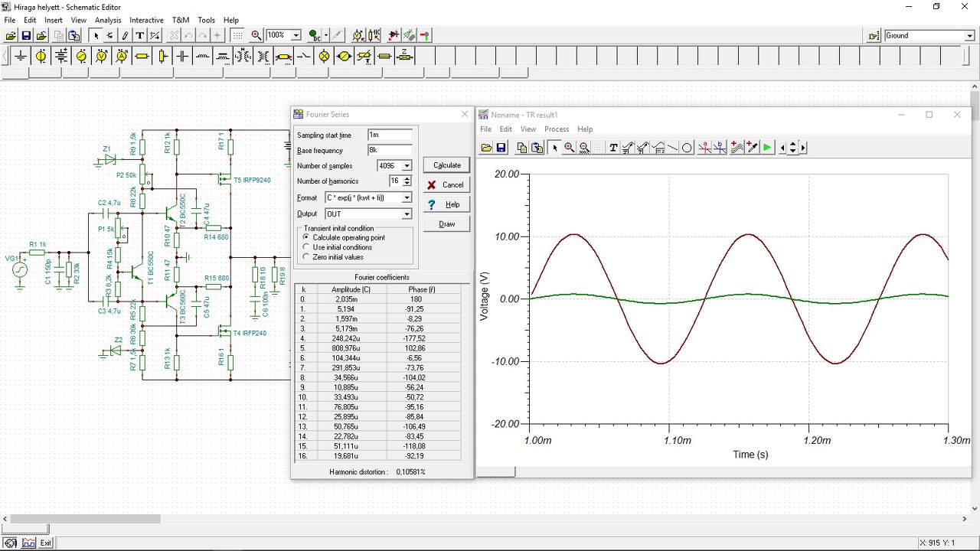Select the Calculate operating point radio button
The height and width of the screenshot is (551, 980).
click(307, 237)
